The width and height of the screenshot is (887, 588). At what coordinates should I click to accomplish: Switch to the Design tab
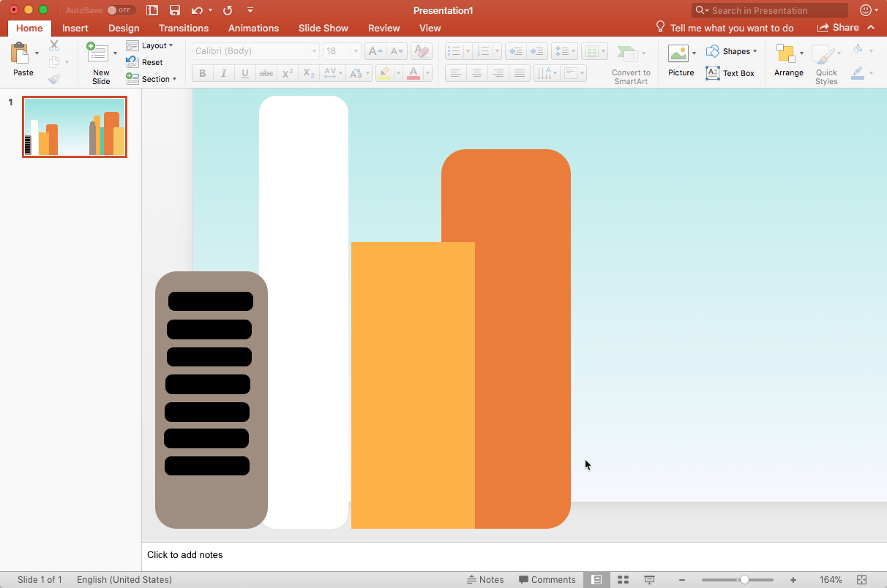[124, 28]
